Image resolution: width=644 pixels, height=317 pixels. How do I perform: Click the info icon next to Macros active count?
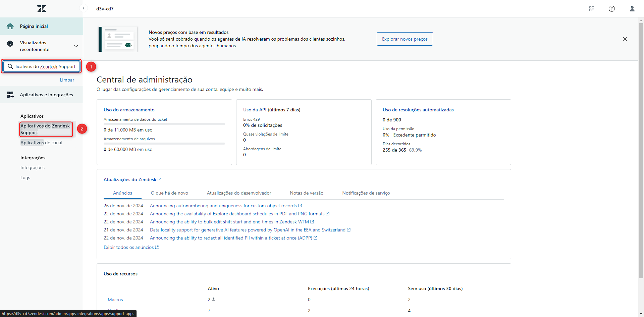[213, 300]
